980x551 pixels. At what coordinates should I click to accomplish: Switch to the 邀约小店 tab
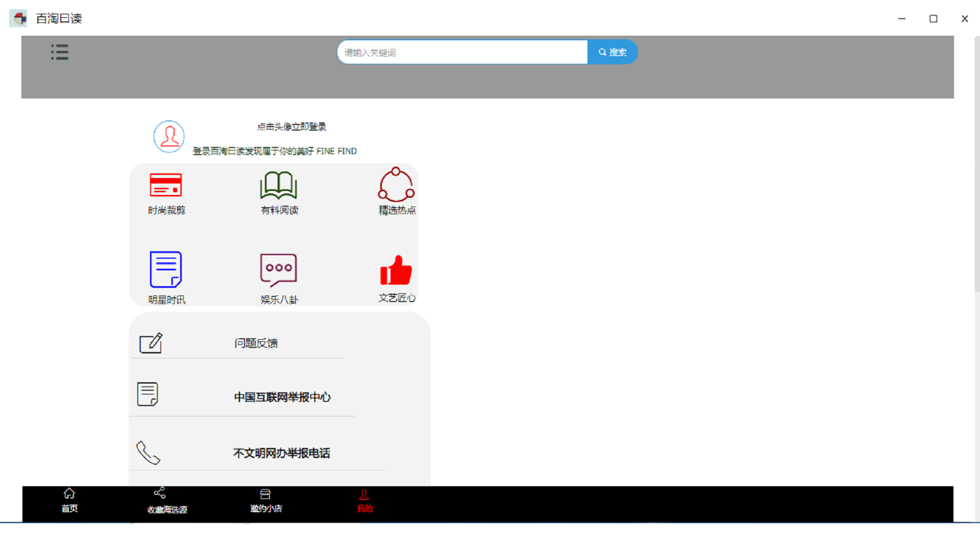pyautogui.click(x=266, y=500)
